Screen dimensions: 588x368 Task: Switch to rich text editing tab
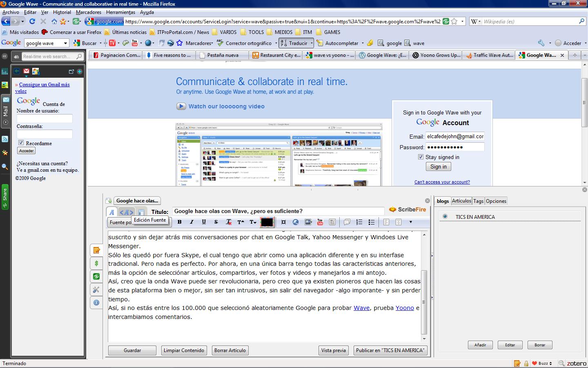coord(111,212)
